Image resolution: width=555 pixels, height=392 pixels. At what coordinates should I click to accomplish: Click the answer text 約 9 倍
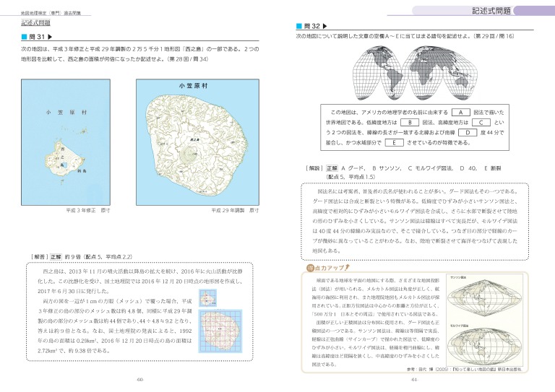(73, 257)
